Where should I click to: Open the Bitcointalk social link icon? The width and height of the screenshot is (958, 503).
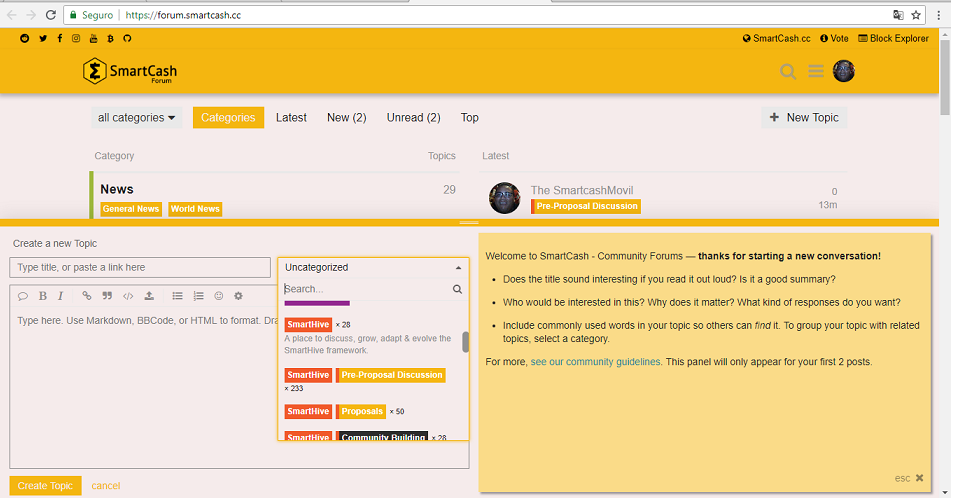point(110,38)
